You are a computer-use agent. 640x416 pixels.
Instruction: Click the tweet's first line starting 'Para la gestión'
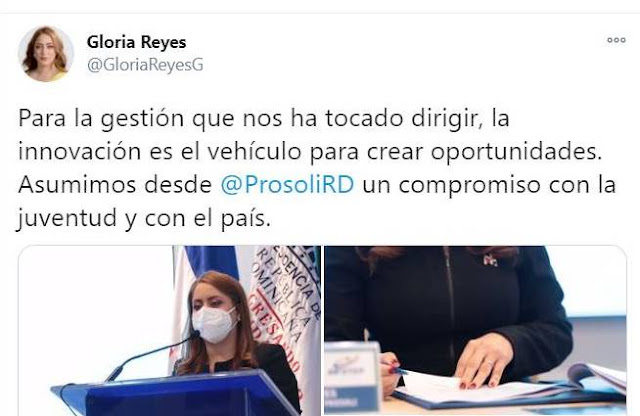click(264, 119)
